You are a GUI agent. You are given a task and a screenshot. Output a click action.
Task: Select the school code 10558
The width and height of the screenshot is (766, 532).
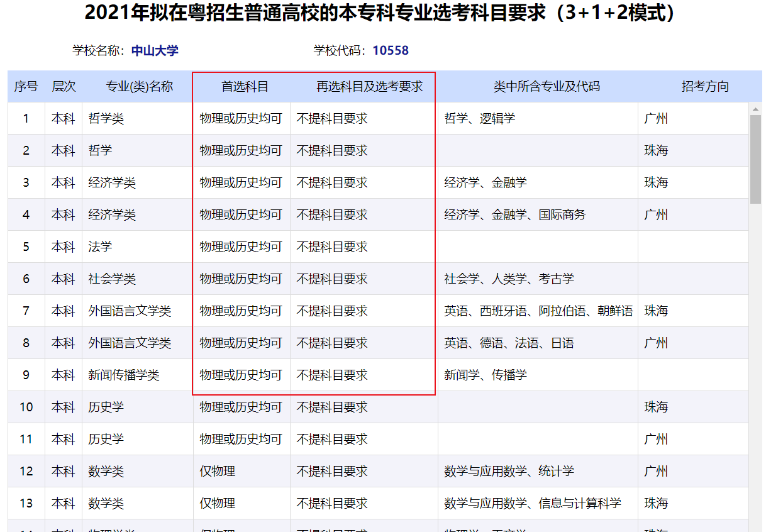[391, 51]
